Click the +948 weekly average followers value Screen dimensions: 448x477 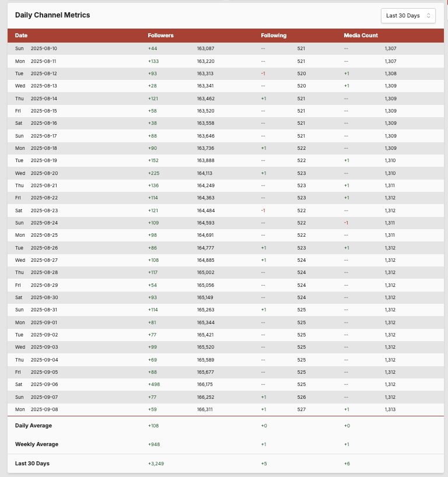154,444
